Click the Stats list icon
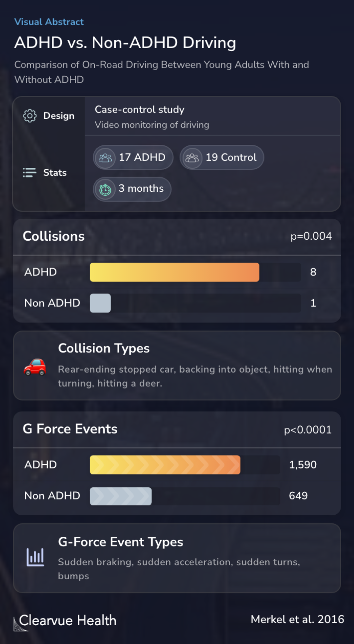The height and width of the screenshot is (644, 354). pos(29,173)
